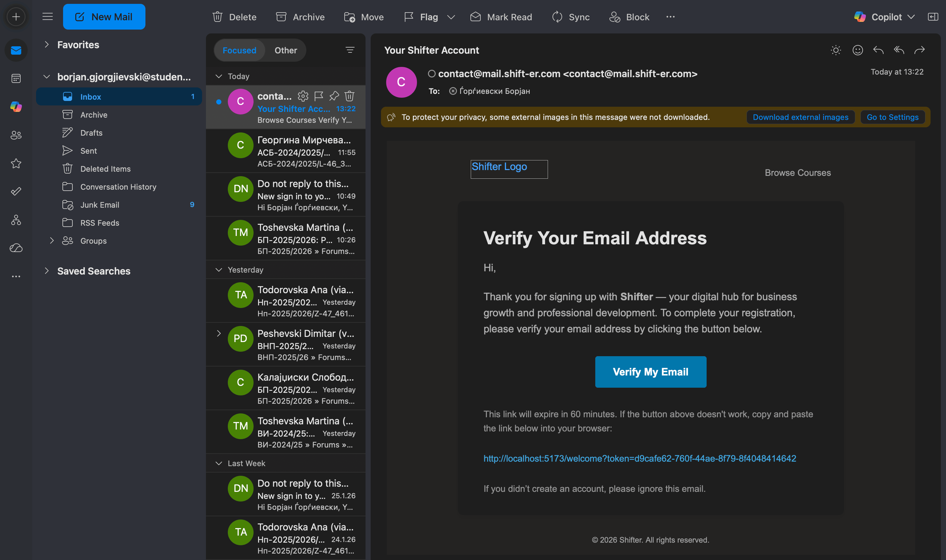Click the Copilot icon in left sidebar

coord(16,107)
